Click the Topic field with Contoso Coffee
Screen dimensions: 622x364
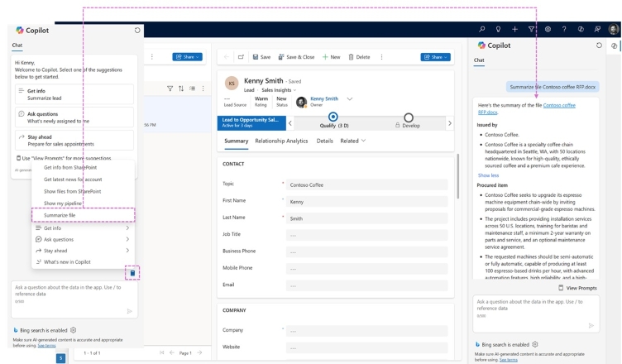(x=366, y=184)
